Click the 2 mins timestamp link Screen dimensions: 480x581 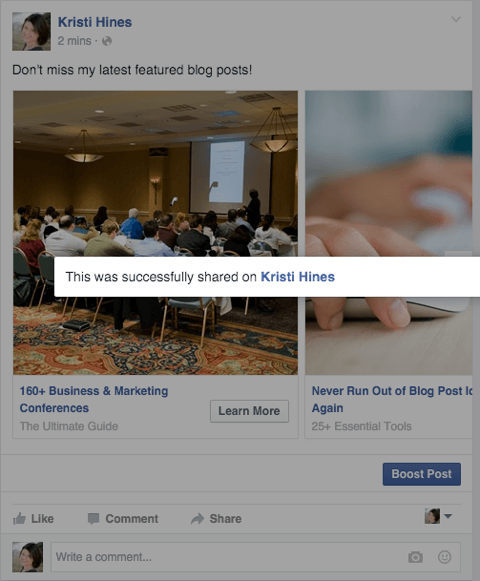pos(74,41)
